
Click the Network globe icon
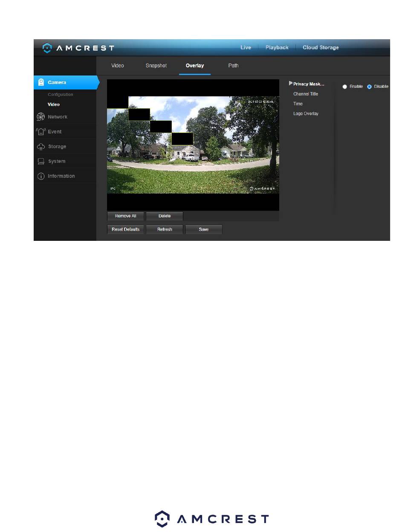[x=41, y=117]
